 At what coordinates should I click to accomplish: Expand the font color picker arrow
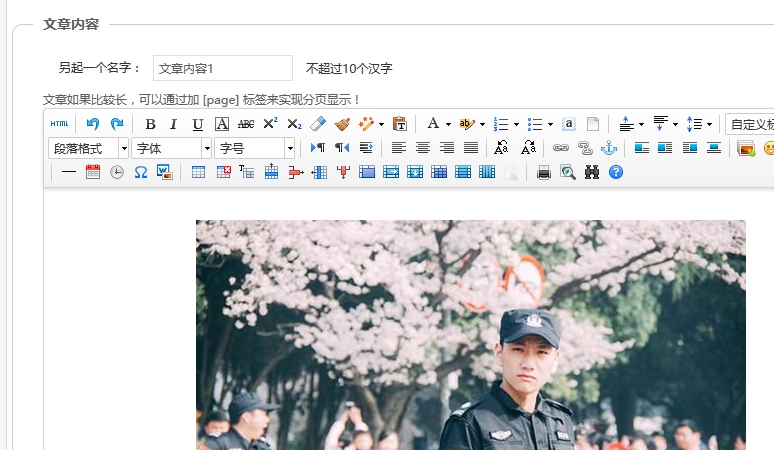(448, 125)
